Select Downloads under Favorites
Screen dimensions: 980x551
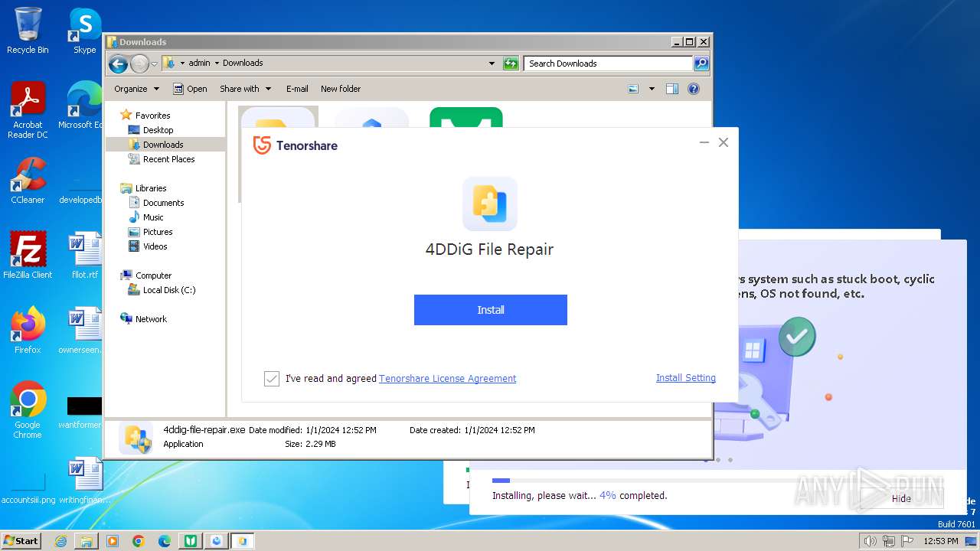tap(163, 145)
